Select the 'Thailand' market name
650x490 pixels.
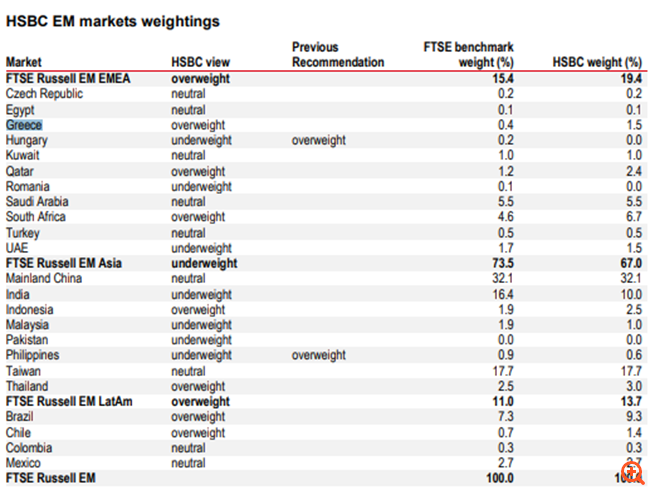point(27,386)
